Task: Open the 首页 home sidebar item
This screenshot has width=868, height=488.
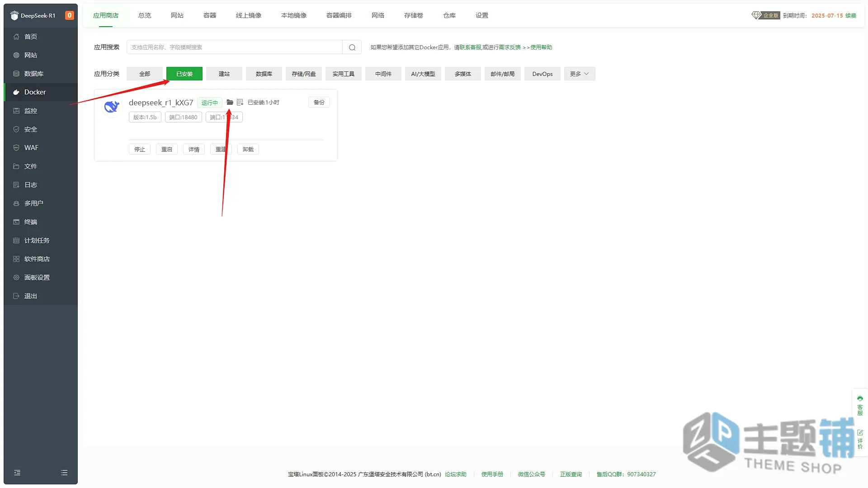Action: [x=41, y=37]
